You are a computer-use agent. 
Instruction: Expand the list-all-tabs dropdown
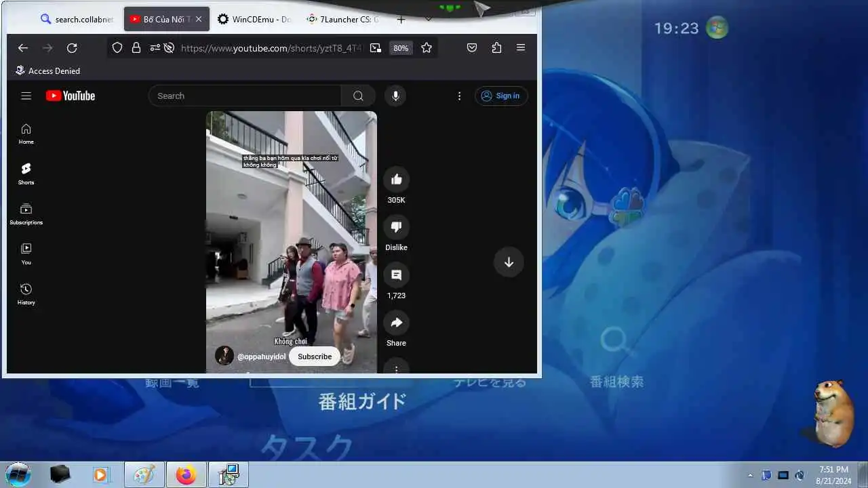428,20
